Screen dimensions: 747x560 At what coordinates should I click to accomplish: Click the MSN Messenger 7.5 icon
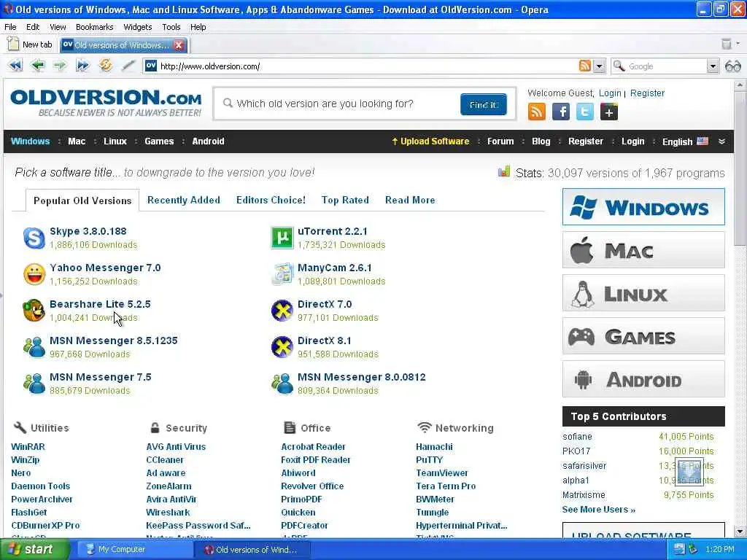34,384
